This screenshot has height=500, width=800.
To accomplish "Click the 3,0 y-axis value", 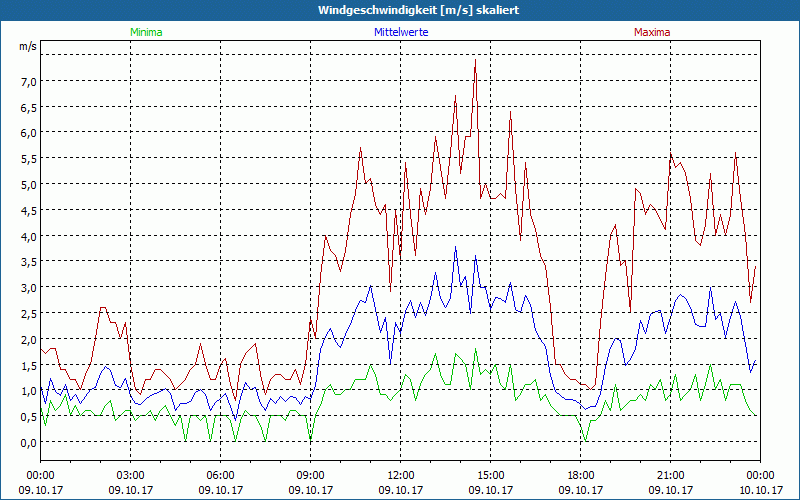I will 29,288.
